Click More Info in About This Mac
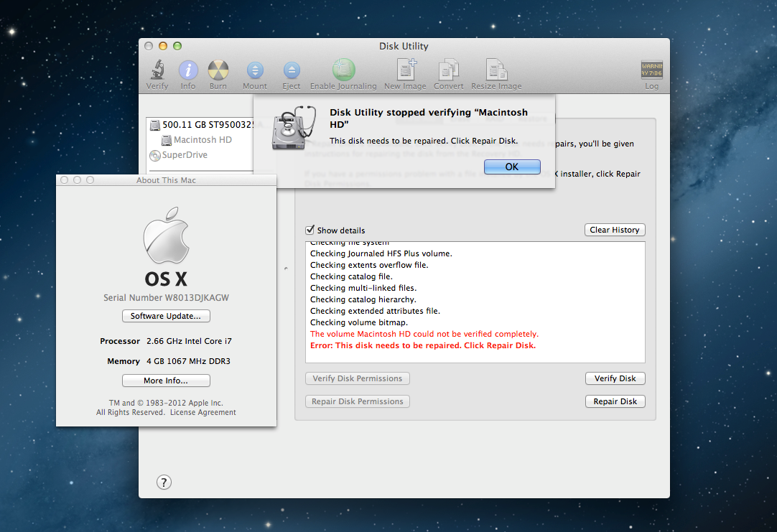This screenshot has height=532, width=777. (166, 381)
